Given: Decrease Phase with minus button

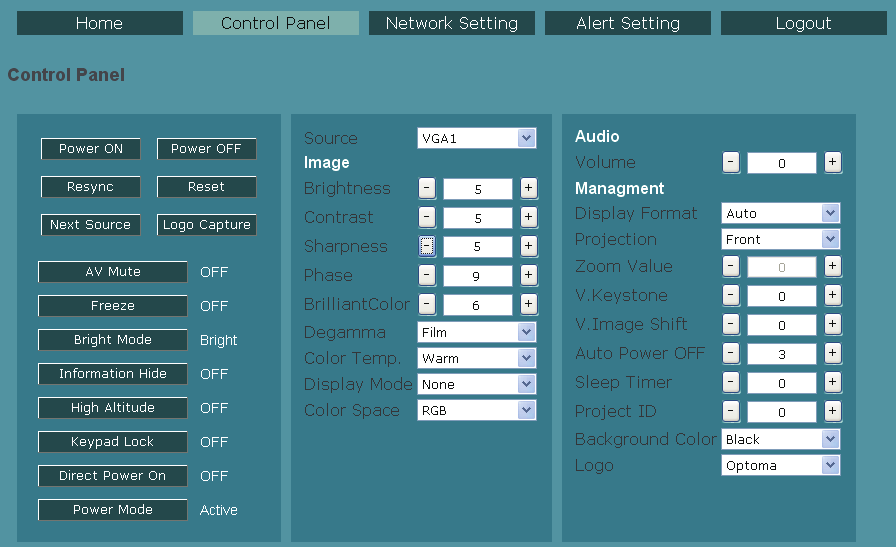Looking at the screenshot, I should 427,276.
